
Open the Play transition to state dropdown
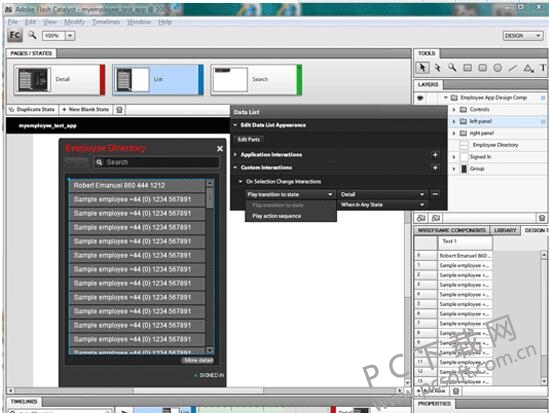[290, 194]
